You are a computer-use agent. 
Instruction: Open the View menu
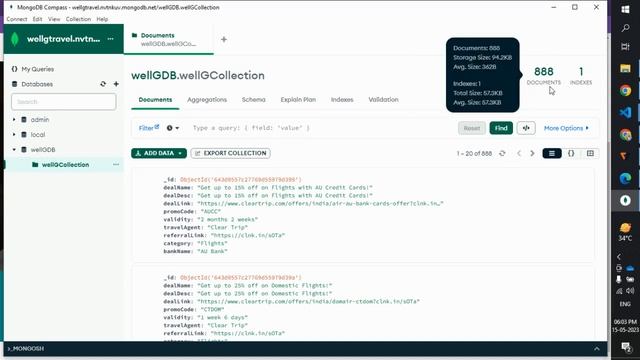pyautogui.click(x=54, y=19)
